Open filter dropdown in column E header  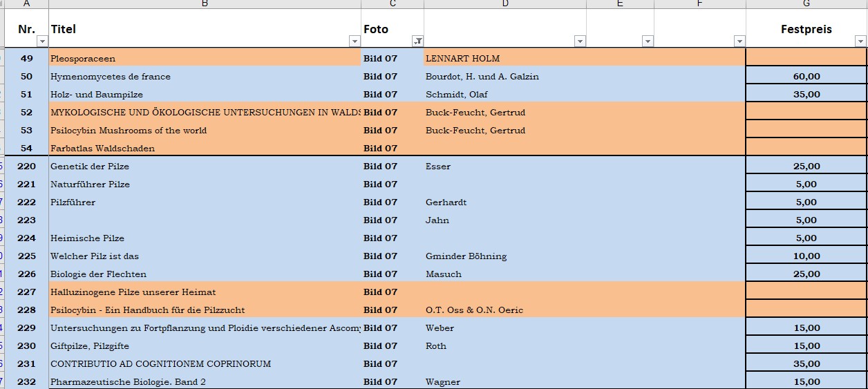648,41
